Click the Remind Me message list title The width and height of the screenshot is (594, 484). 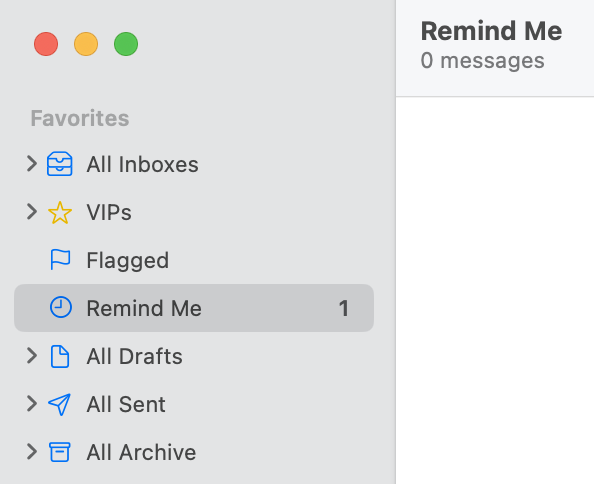coord(491,31)
